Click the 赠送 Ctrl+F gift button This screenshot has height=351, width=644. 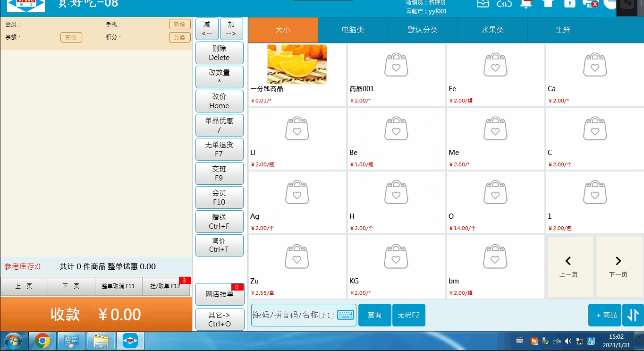click(220, 222)
